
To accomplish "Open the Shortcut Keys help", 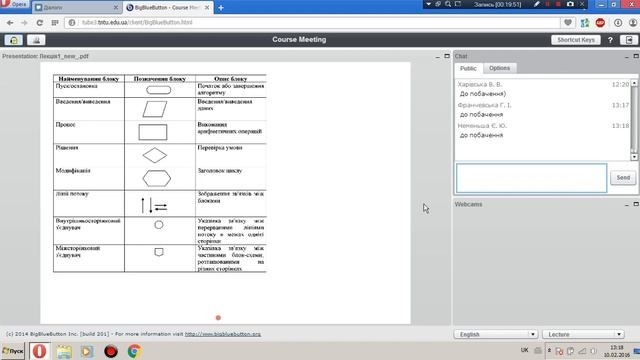I will tap(576, 40).
